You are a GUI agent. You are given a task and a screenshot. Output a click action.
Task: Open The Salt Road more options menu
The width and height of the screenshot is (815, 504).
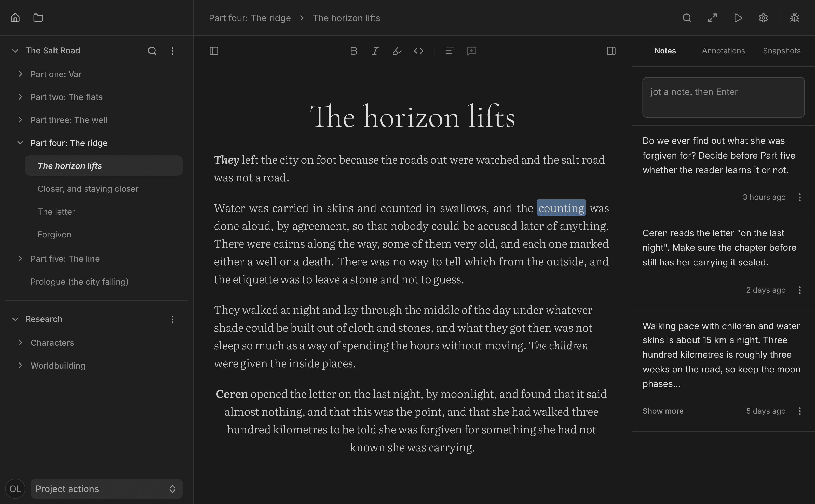(172, 51)
